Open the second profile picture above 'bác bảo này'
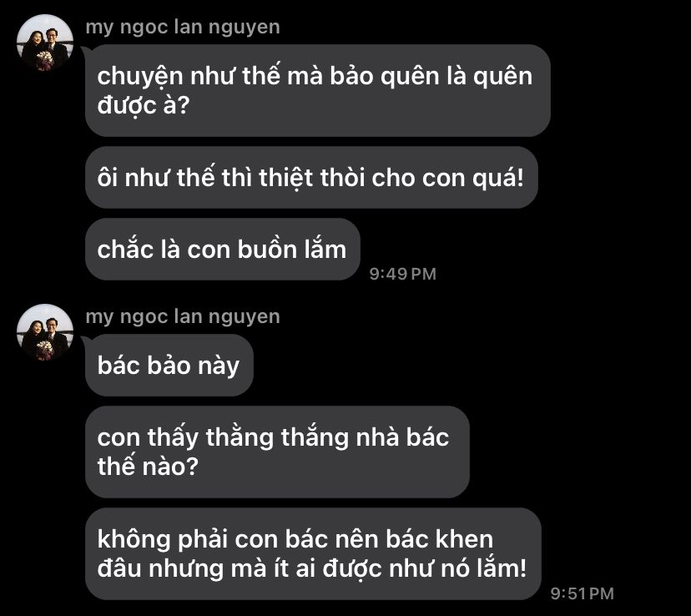 click(45, 332)
